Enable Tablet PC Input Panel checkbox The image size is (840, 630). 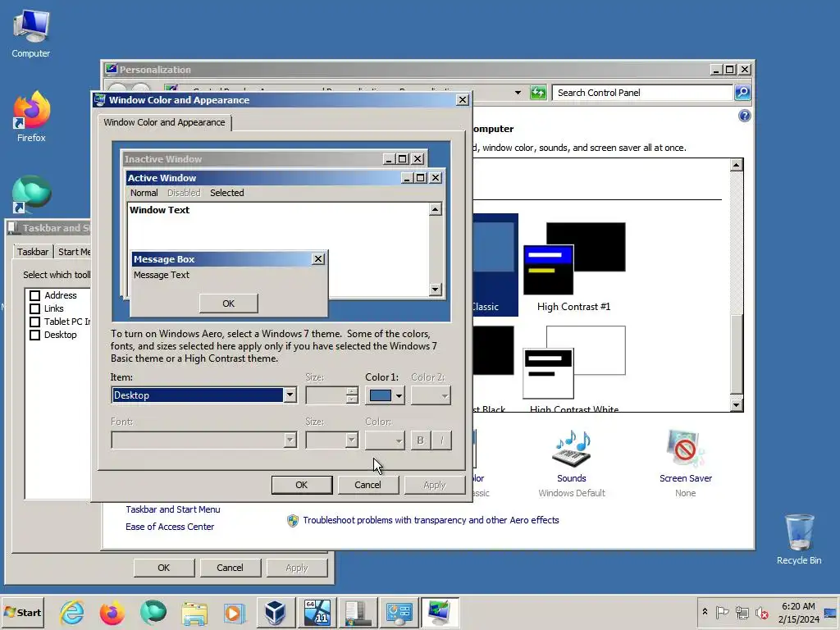[34, 322]
